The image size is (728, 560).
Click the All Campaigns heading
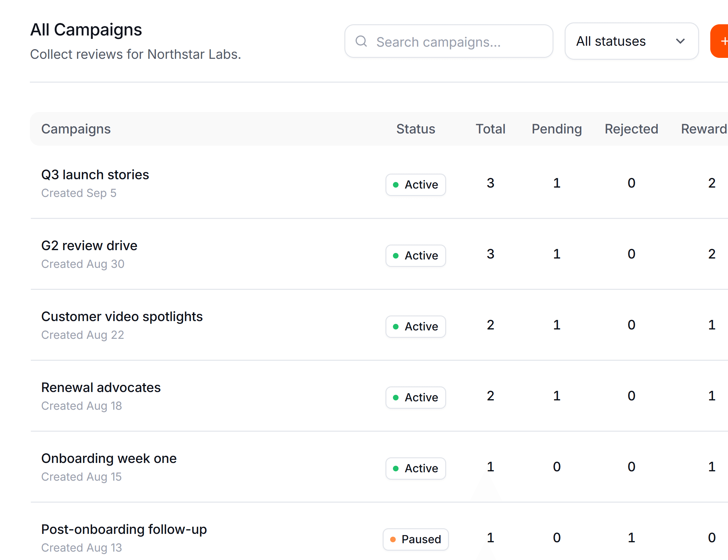pyautogui.click(x=86, y=30)
